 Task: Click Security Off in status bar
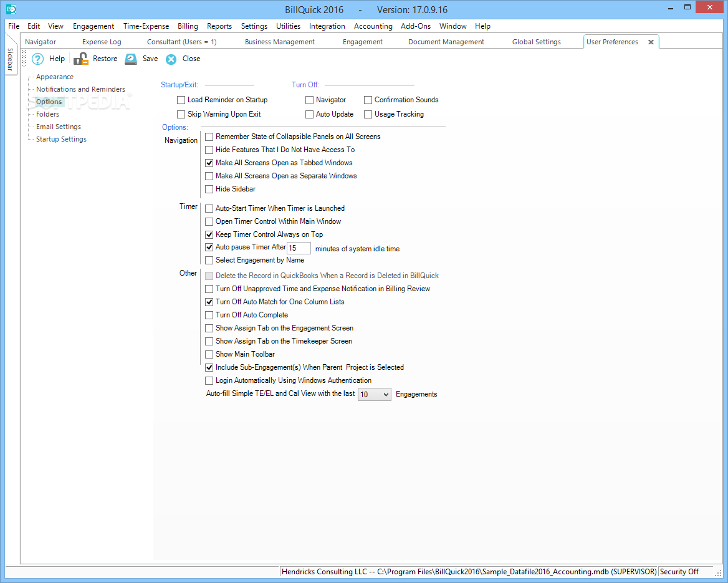tap(679, 572)
